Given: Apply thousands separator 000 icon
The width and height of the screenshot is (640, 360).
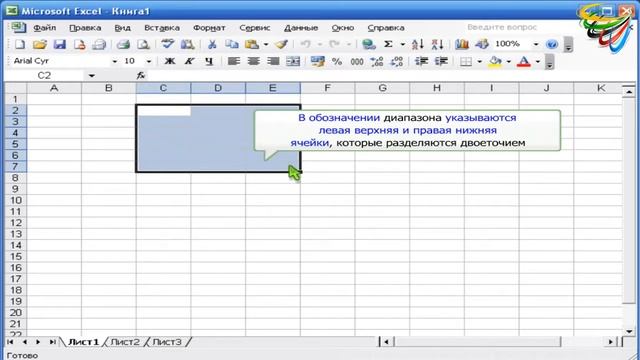Looking at the screenshot, I should tap(357, 62).
